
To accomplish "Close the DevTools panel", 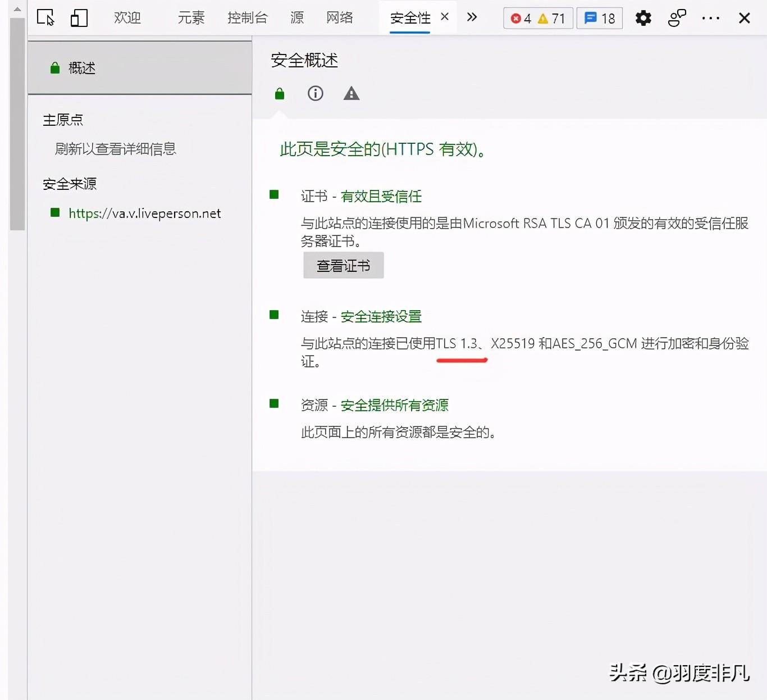I will (x=745, y=18).
